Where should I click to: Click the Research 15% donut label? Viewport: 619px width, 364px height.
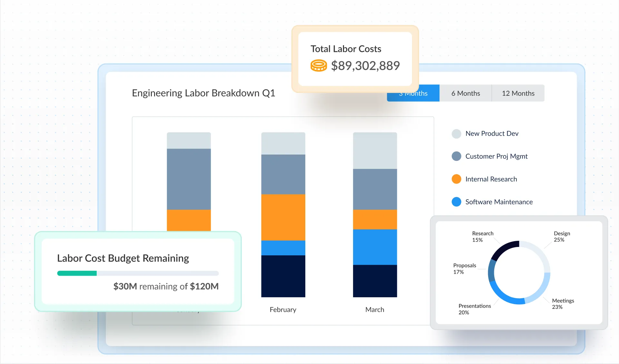click(482, 236)
